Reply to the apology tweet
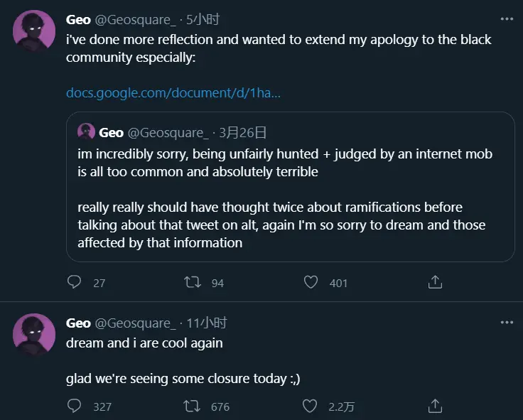This screenshot has height=420, width=523. click(x=75, y=282)
